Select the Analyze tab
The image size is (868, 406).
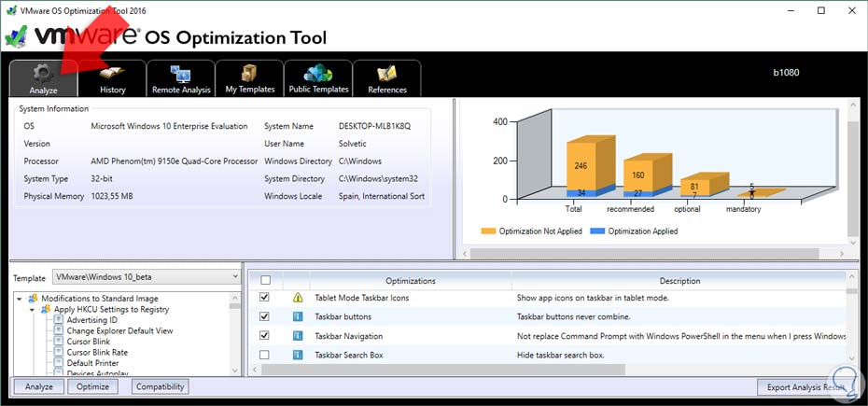pyautogui.click(x=44, y=78)
